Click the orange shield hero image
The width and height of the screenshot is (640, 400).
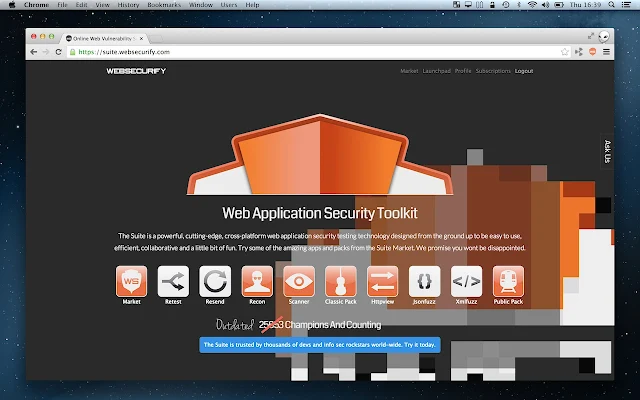(320, 154)
